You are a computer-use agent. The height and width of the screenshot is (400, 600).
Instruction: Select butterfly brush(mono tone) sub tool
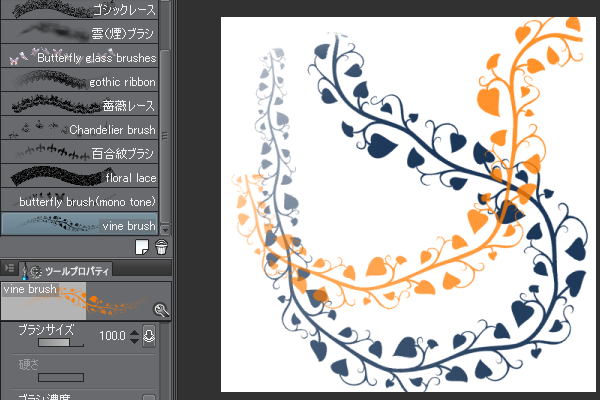(x=80, y=200)
